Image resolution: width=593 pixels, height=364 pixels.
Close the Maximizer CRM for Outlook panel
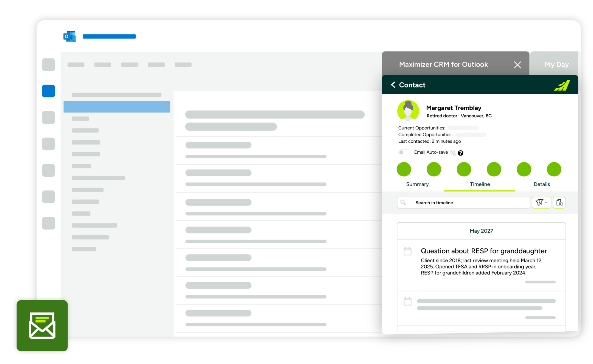point(517,65)
